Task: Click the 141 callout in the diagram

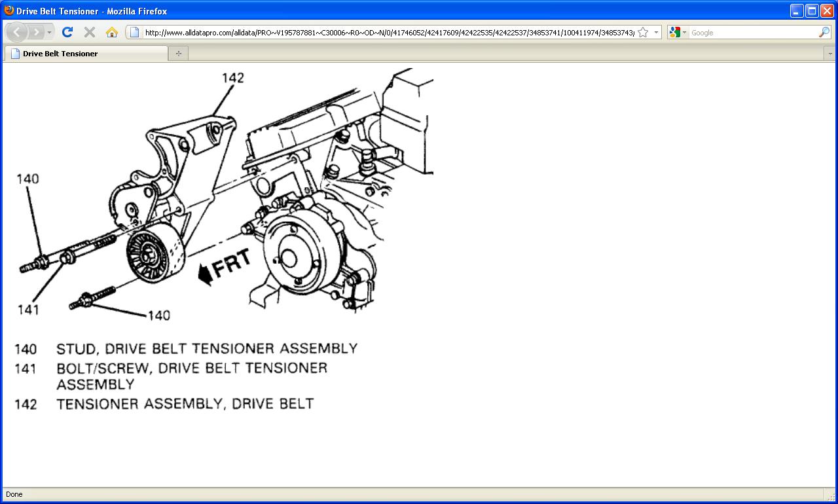Action: (x=29, y=310)
